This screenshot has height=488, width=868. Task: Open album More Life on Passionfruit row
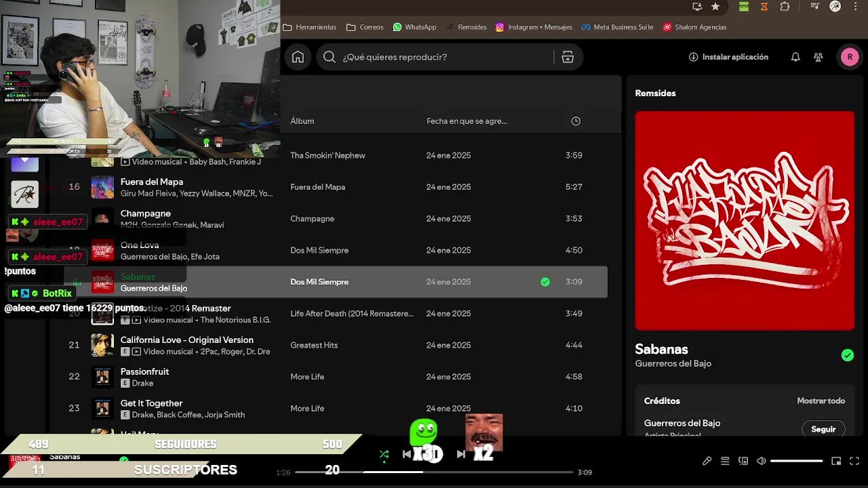pyautogui.click(x=307, y=377)
